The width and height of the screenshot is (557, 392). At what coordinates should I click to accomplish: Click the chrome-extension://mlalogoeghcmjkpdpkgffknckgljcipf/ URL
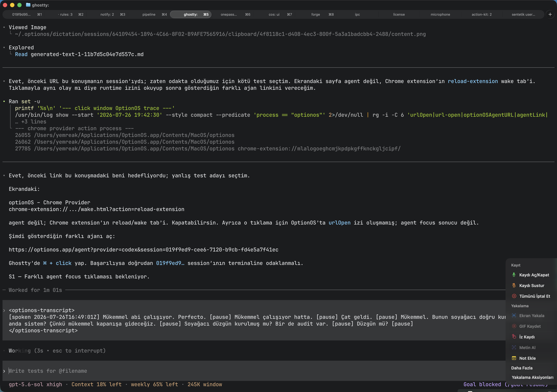[319, 149]
